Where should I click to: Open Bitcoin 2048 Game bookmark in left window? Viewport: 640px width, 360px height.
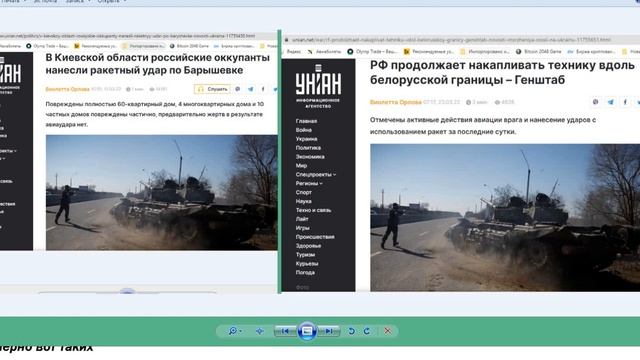click(189, 46)
